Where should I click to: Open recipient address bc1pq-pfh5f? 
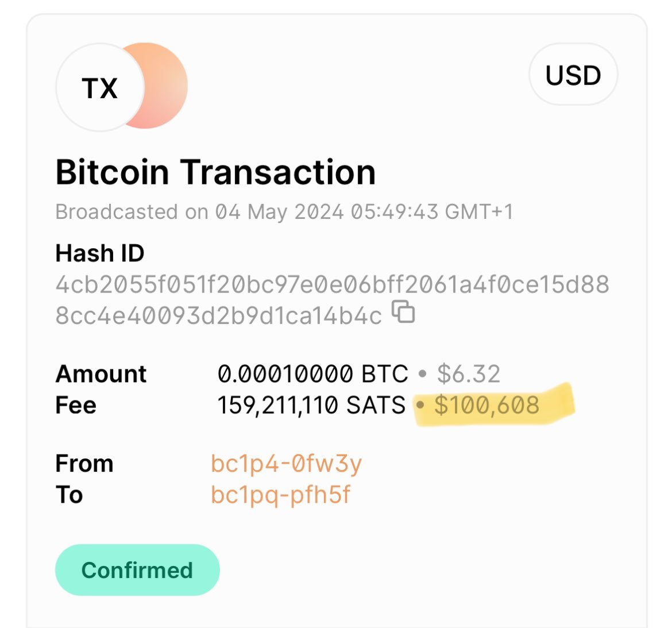[x=280, y=495]
